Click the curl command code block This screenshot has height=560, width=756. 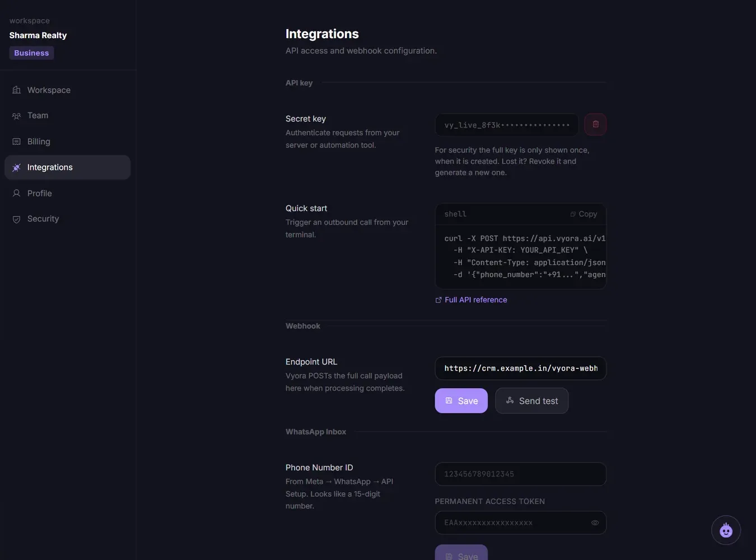(520, 256)
